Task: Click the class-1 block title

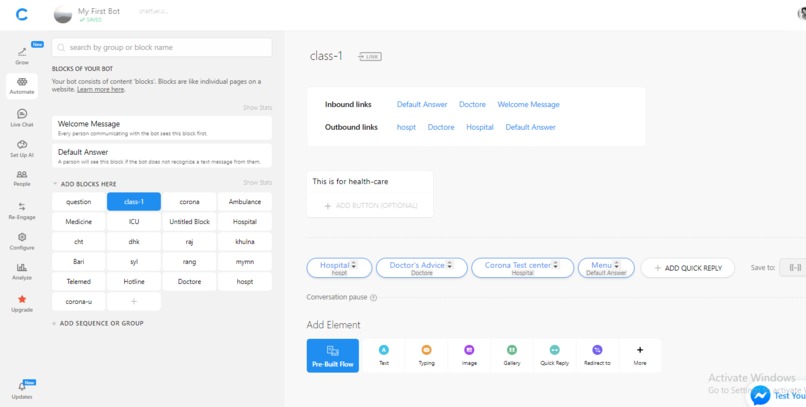Action: (326, 56)
